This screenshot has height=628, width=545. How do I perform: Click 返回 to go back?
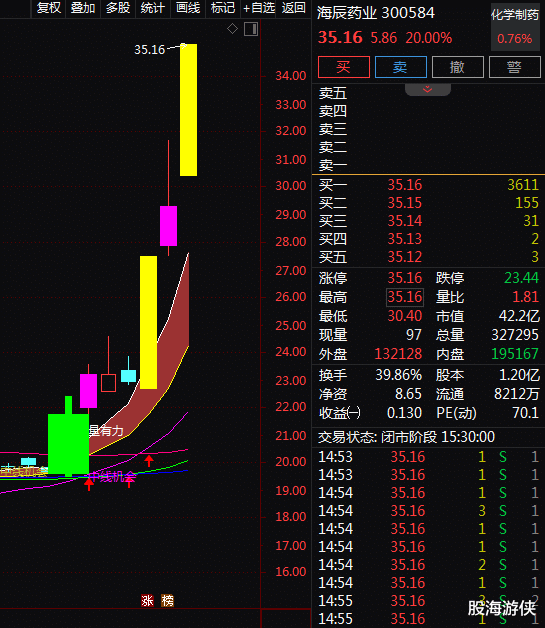pyautogui.click(x=294, y=8)
